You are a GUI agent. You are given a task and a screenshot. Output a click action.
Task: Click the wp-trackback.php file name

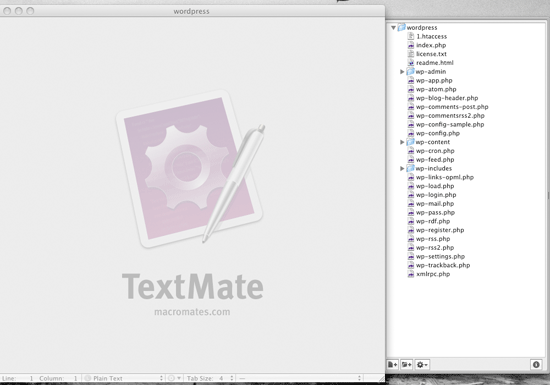tap(443, 265)
